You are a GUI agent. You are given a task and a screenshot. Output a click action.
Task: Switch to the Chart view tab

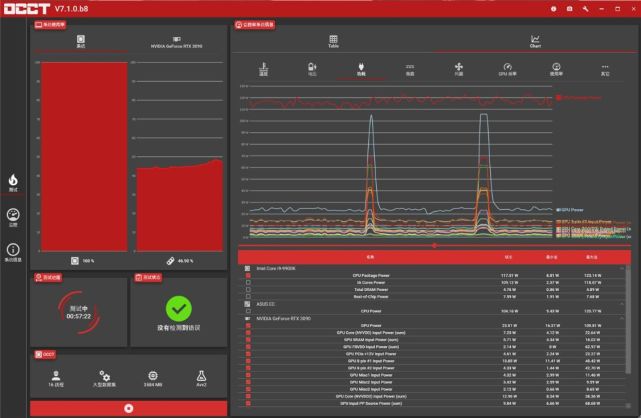tap(535, 41)
